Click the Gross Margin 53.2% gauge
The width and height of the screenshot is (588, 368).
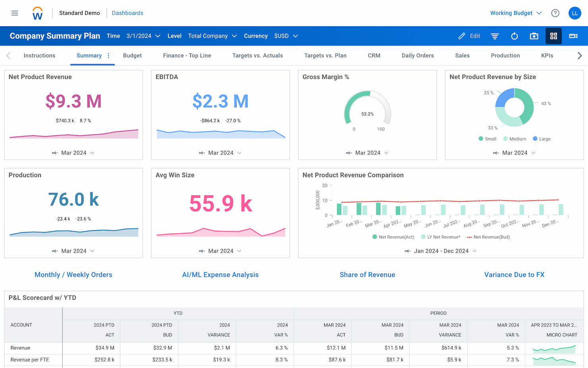(367, 108)
